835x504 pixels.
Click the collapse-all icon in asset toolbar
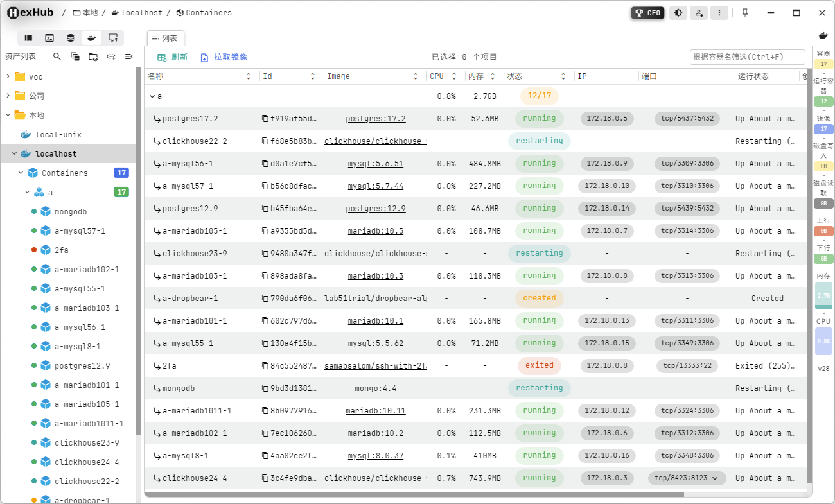(129, 57)
